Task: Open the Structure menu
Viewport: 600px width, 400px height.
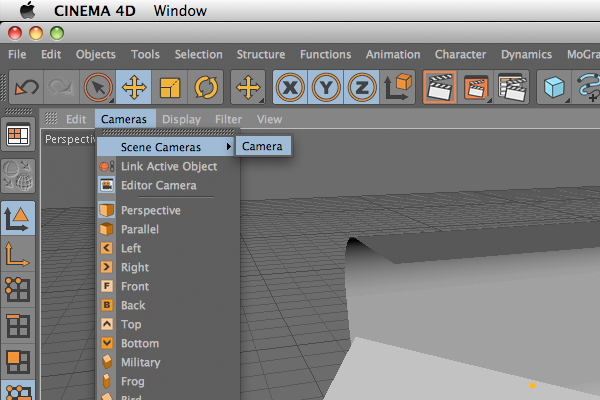Action: pyautogui.click(x=261, y=54)
